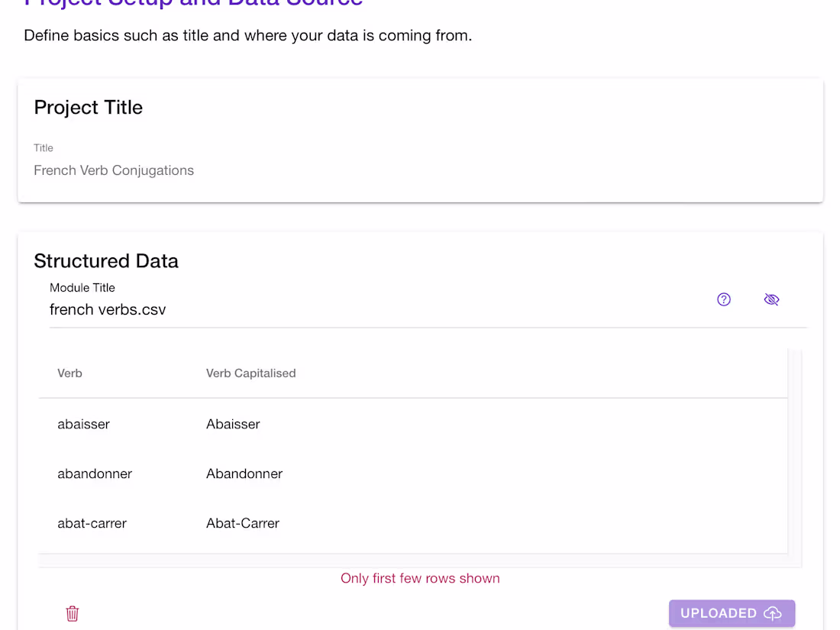The width and height of the screenshot is (840, 630).
Task: Click the UPLOADED button
Action: pyautogui.click(x=732, y=613)
